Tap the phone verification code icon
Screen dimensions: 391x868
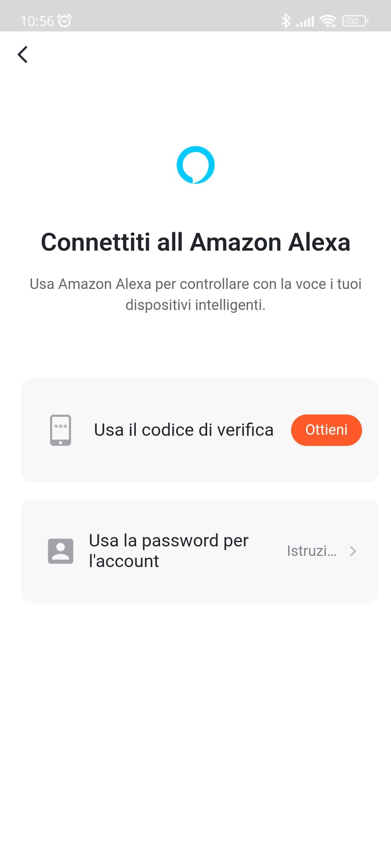[60, 430]
